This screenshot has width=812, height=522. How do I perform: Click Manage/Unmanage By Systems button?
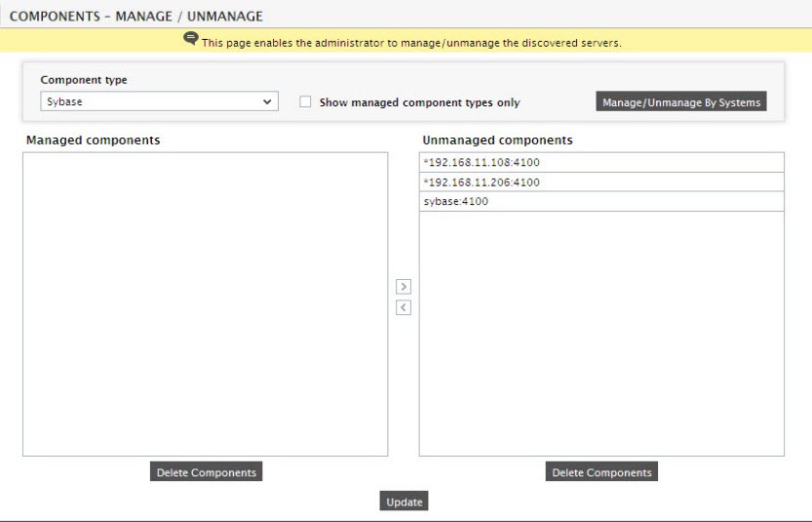(x=681, y=101)
